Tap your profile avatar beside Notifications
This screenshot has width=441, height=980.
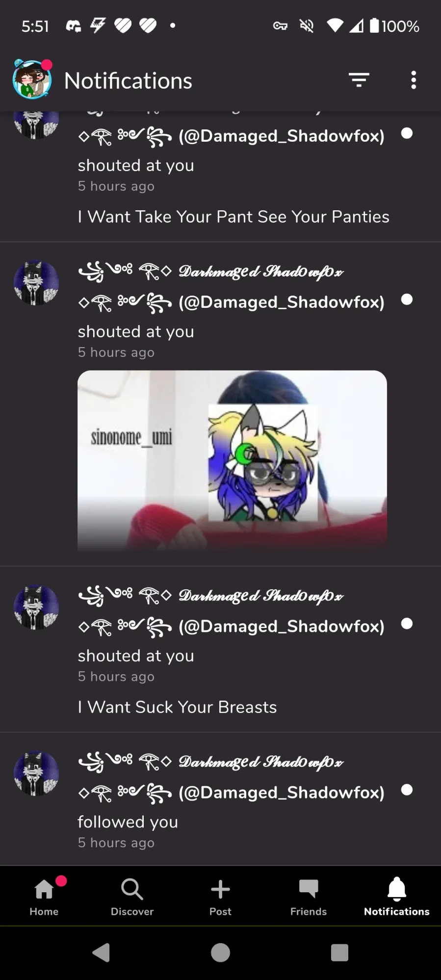point(32,79)
